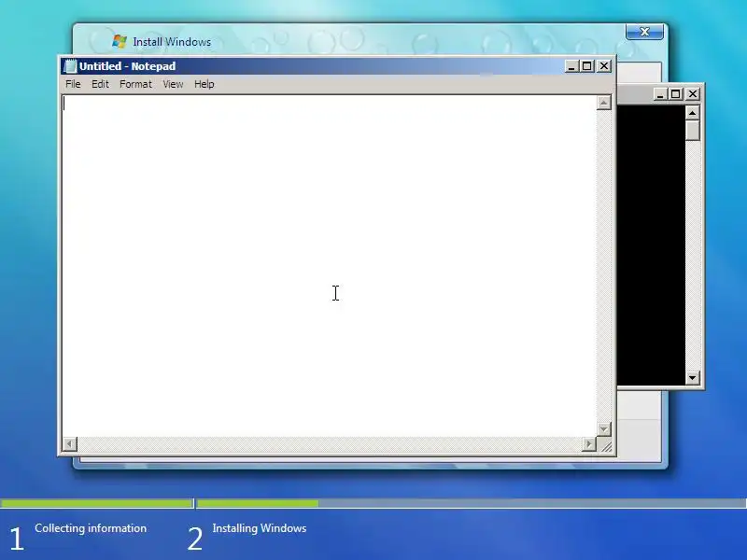Screen dimensions: 747x560
Task: Click Notepad's vertical scroll down arrow
Action: click(603, 429)
